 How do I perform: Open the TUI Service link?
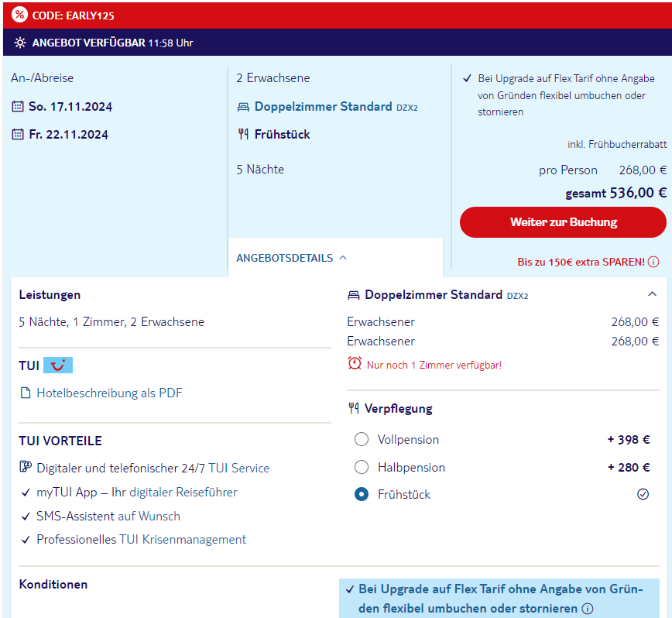pyautogui.click(x=238, y=469)
